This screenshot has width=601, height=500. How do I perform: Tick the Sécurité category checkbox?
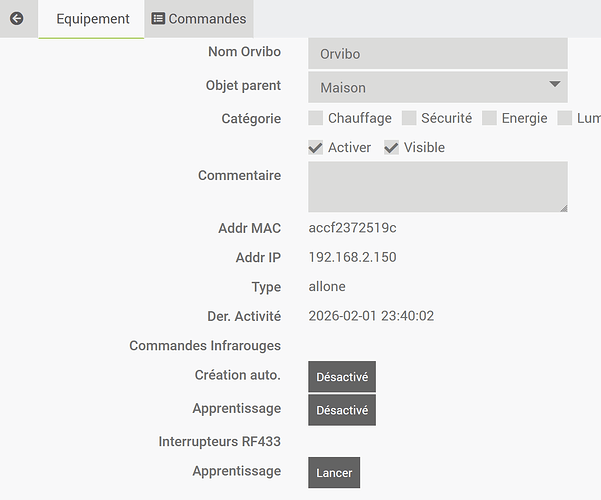(409, 118)
